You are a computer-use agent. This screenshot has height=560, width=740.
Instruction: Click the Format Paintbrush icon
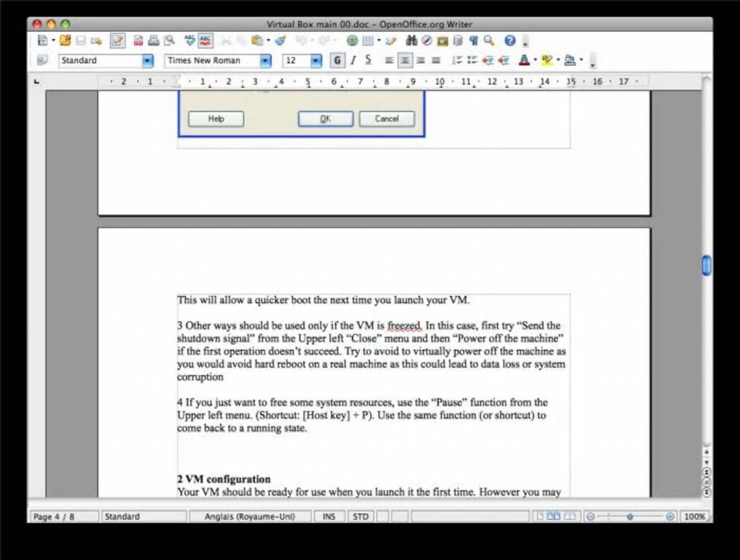pyautogui.click(x=280, y=41)
